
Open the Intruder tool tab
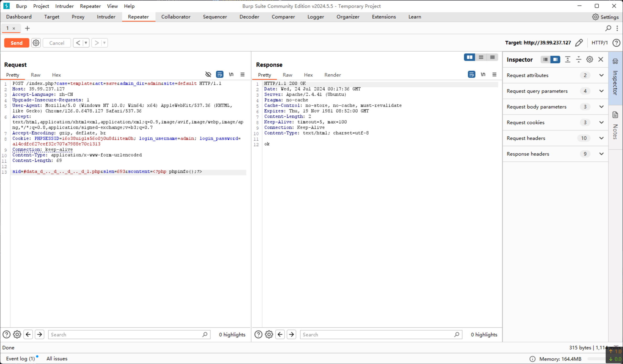[106, 17]
